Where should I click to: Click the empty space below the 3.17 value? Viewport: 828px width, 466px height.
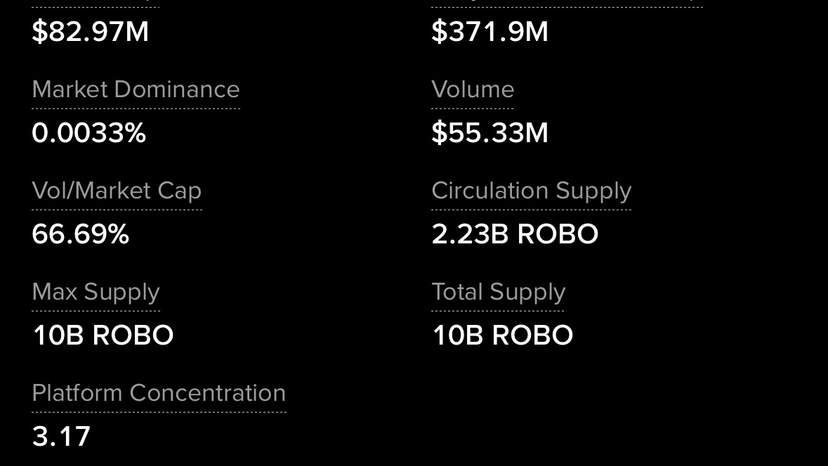[x=61, y=458]
